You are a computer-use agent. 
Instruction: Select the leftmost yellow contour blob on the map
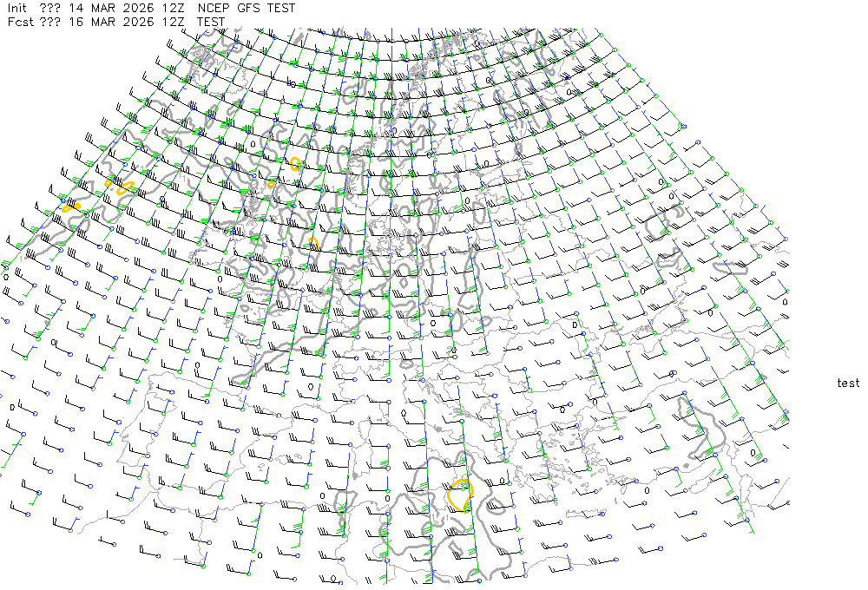pyautogui.click(x=69, y=206)
